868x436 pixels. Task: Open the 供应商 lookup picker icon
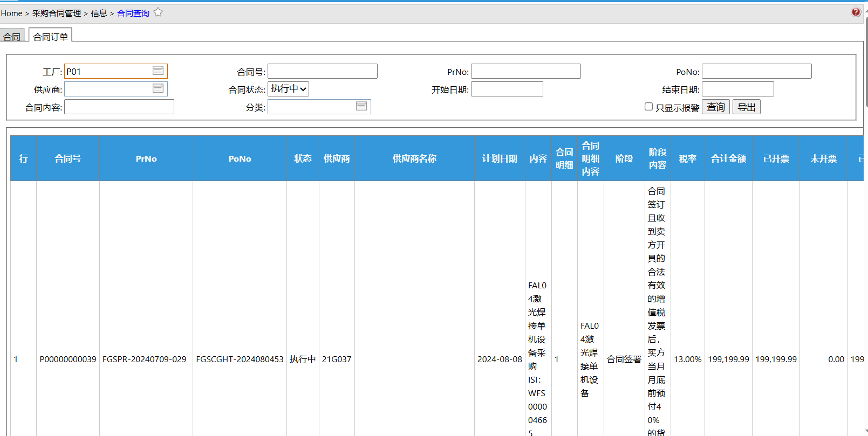[x=158, y=88]
